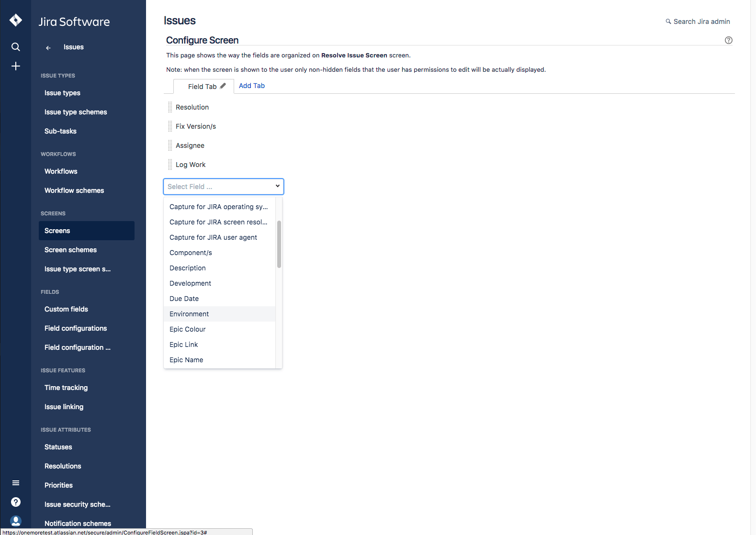The width and height of the screenshot is (756, 535).
Task: Choose Capture for JIRA operating system option
Action: pos(219,207)
